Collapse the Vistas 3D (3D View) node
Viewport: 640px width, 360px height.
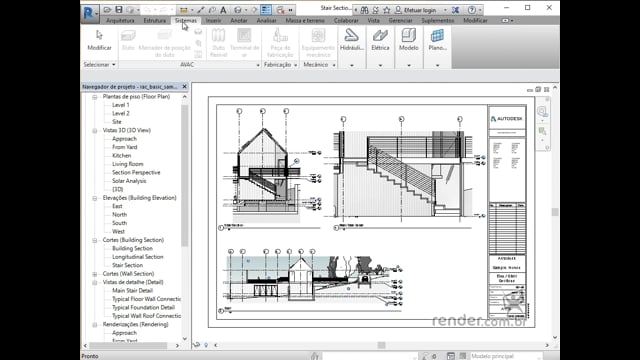click(95, 131)
